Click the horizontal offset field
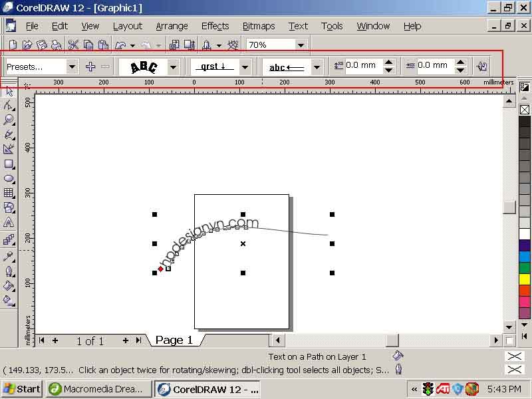This screenshot has width=532, height=399. (436, 65)
